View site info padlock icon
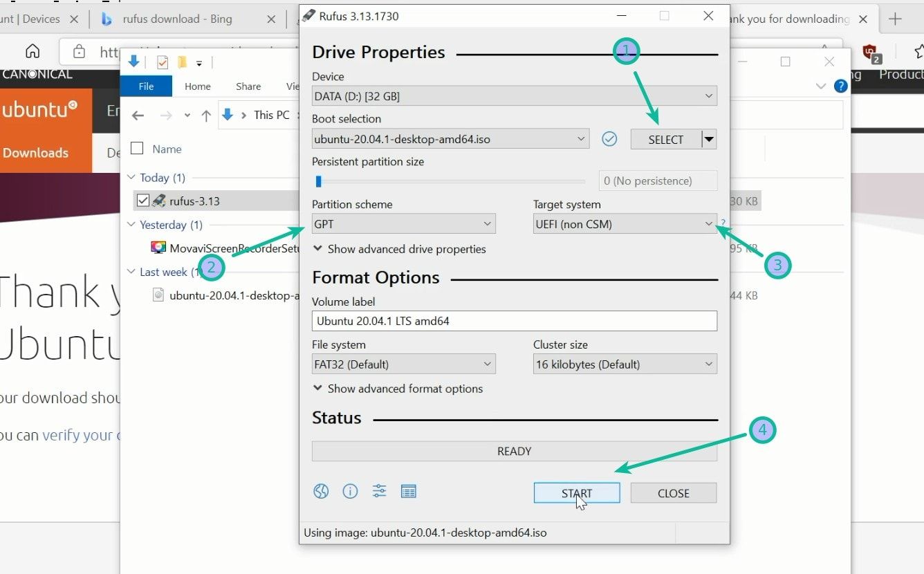Image resolution: width=924 pixels, height=574 pixels. click(x=80, y=51)
